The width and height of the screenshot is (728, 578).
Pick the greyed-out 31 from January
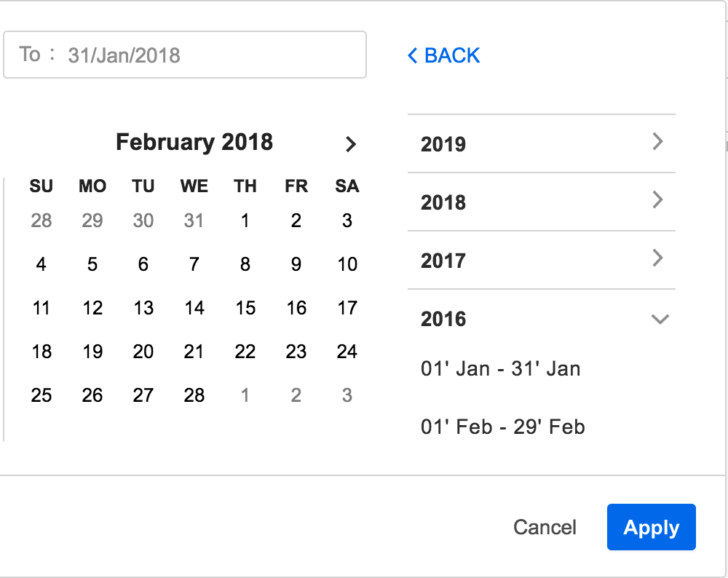coord(194,221)
